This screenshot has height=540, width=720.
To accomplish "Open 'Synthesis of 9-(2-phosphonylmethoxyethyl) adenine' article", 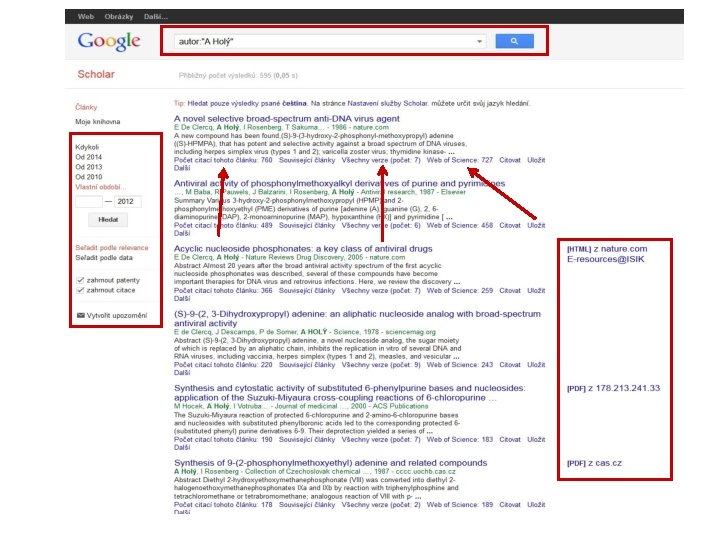I will click(331, 463).
